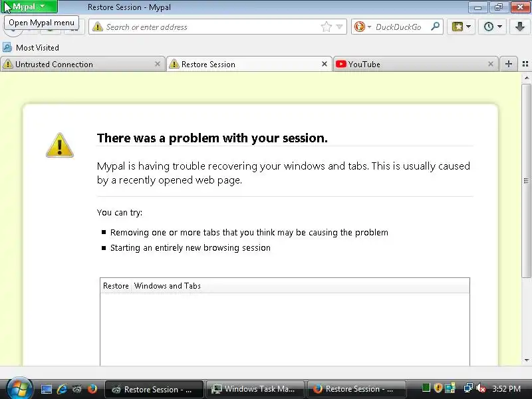This screenshot has width=532, height=399.
Task: Open a new tab with plus button
Action: [508, 64]
